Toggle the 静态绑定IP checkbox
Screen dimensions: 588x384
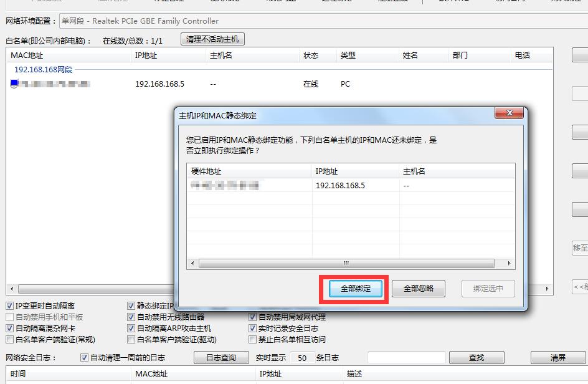pyautogui.click(x=131, y=306)
